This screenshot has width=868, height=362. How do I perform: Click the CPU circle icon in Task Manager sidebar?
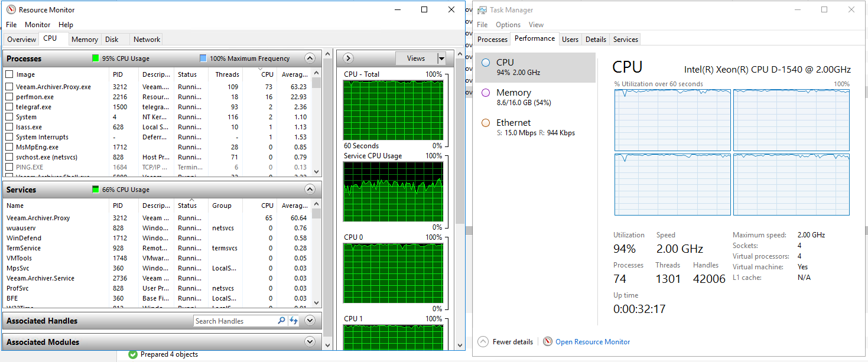486,63
